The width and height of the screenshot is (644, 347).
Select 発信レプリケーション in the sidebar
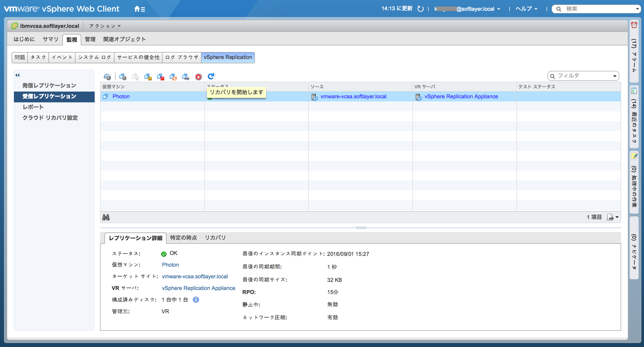(50, 85)
